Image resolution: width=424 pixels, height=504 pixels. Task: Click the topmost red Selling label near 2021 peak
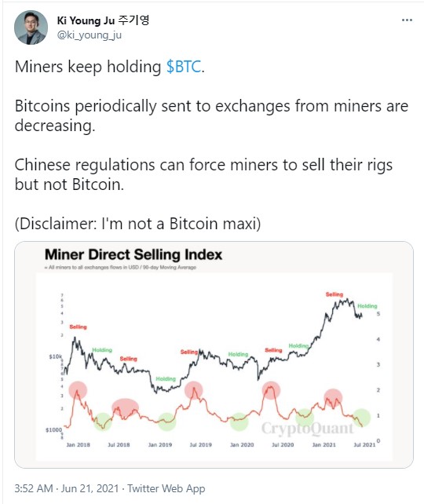click(334, 294)
